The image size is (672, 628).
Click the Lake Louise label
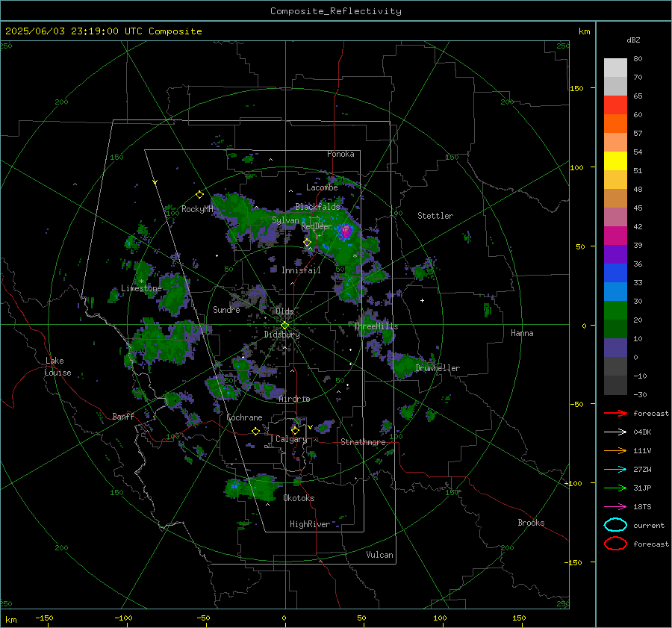[x=58, y=367]
